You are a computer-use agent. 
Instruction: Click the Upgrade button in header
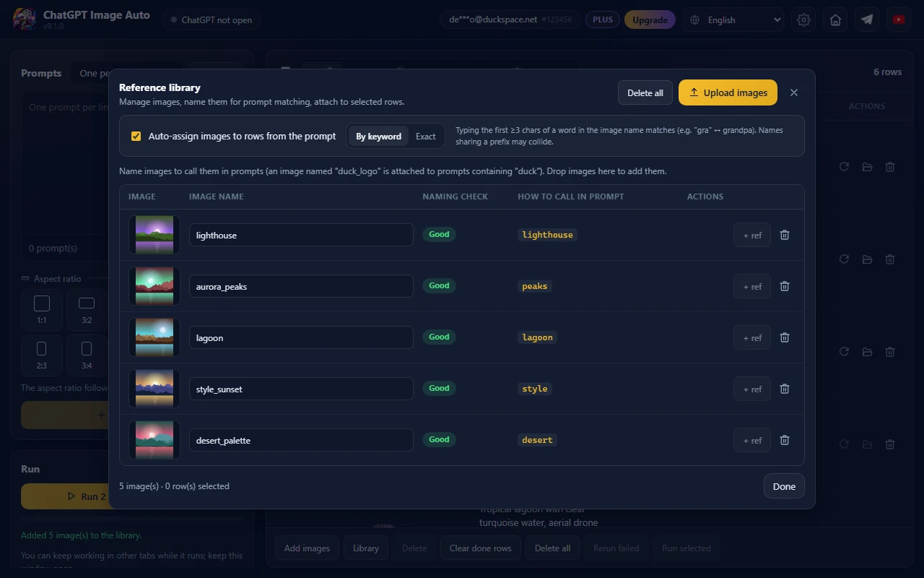[x=650, y=20]
